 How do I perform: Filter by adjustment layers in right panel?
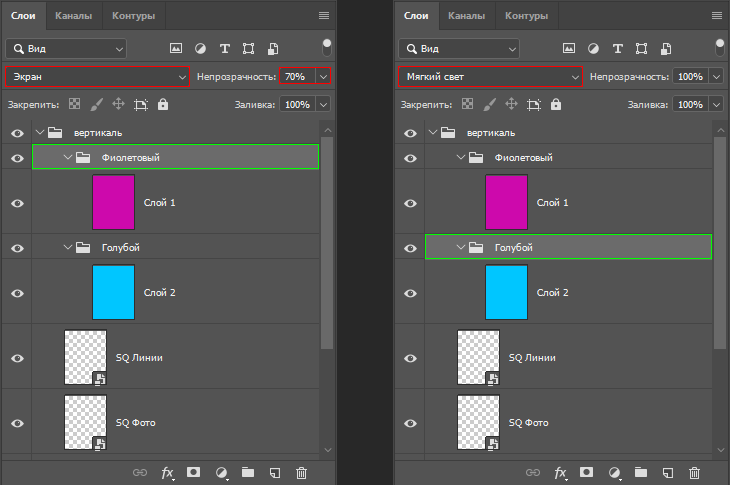pyautogui.click(x=594, y=48)
